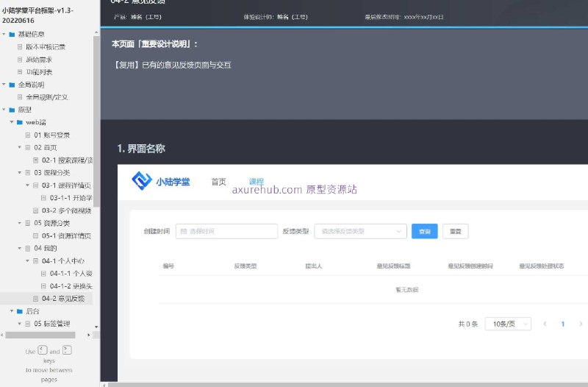
Task: Collapse the 04 我的 tree arrow
Action: [x=20, y=248]
